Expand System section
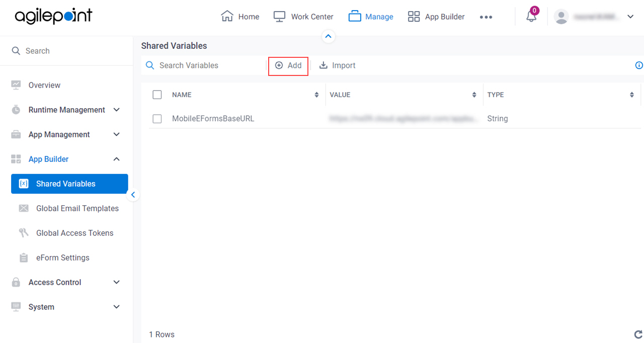 coord(117,307)
